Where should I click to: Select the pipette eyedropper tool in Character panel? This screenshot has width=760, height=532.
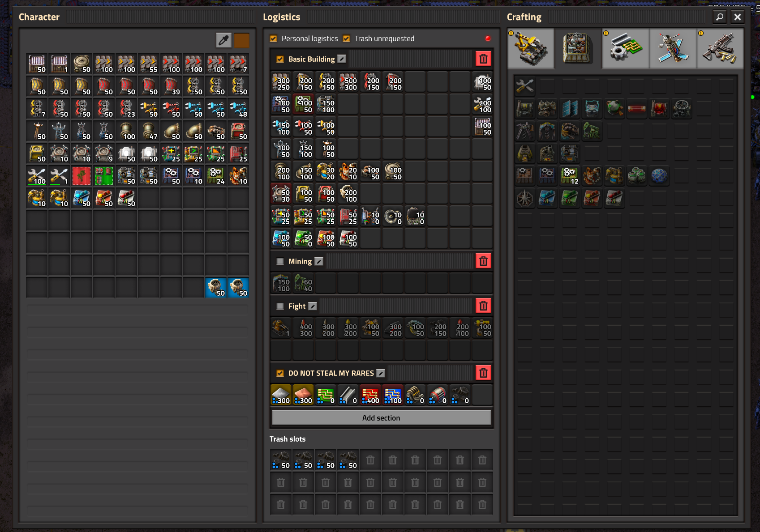[223, 40]
